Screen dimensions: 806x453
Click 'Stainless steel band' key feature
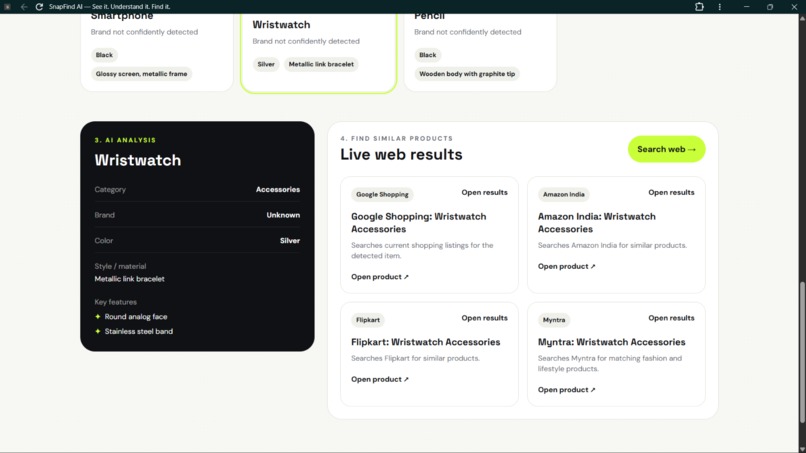tap(139, 331)
